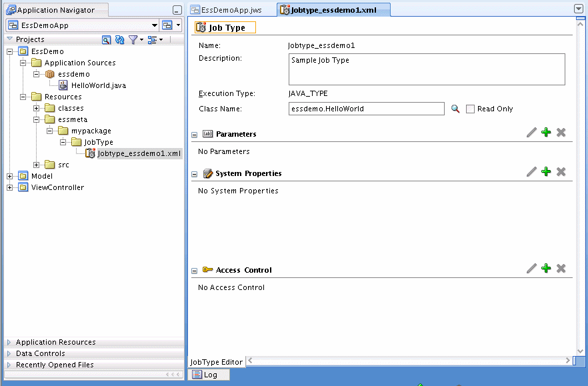Delete Access Control entry via the X icon
This screenshot has height=386, width=588.
(561, 269)
